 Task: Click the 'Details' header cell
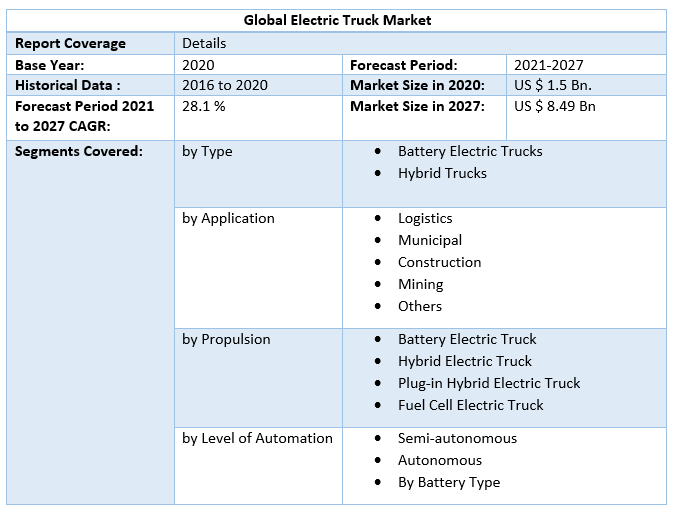pyautogui.click(x=204, y=43)
